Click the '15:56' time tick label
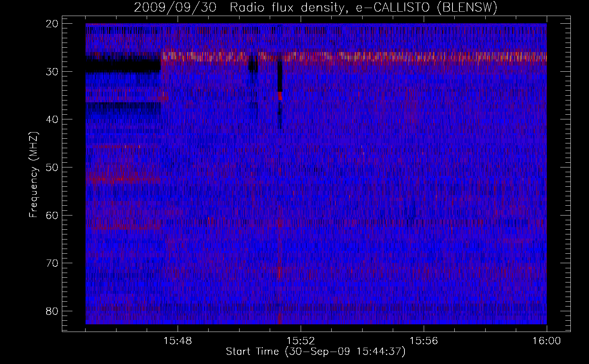589x364 pixels. pos(424,341)
